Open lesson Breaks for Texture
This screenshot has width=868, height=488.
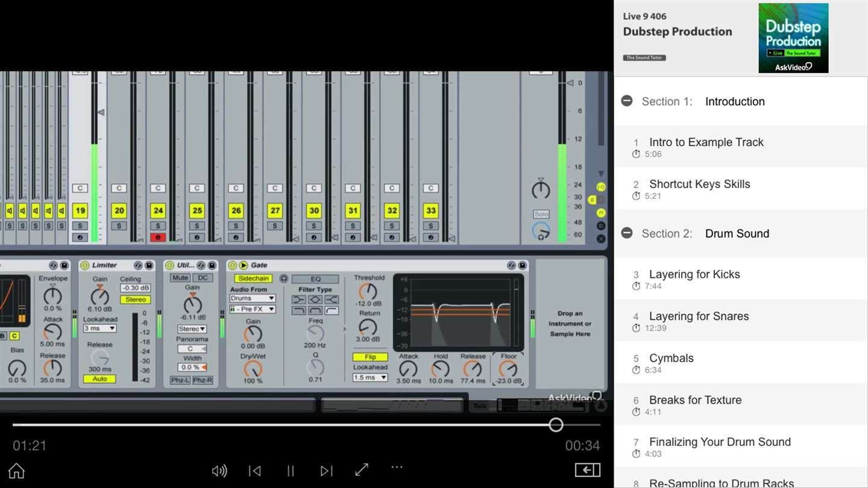click(741, 404)
